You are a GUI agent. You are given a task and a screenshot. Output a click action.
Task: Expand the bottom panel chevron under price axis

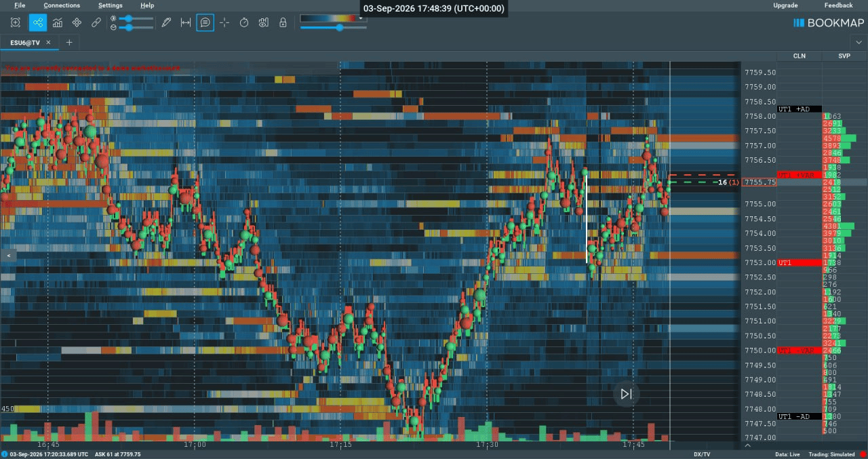tap(748, 445)
